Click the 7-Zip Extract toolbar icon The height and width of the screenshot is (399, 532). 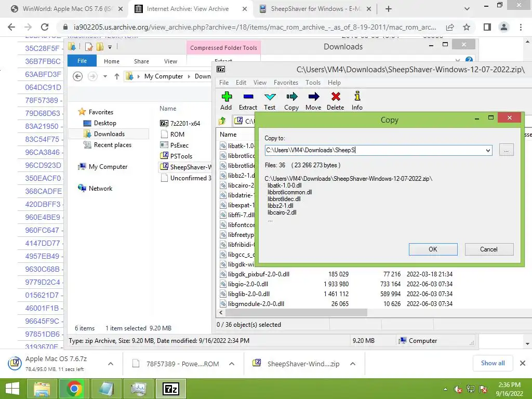pyautogui.click(x=248, y=97)
